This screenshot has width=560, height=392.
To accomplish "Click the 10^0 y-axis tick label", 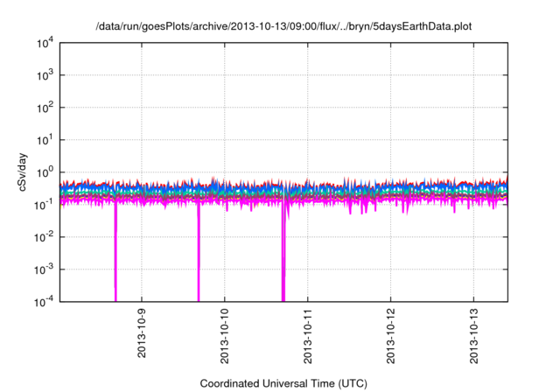I will 45,172.
